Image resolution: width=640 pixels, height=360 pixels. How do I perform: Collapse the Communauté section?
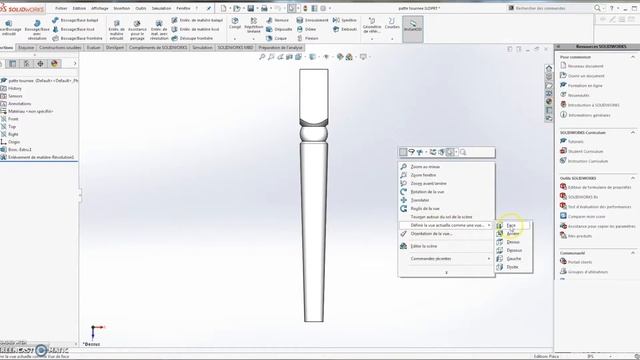click(633, 253)
